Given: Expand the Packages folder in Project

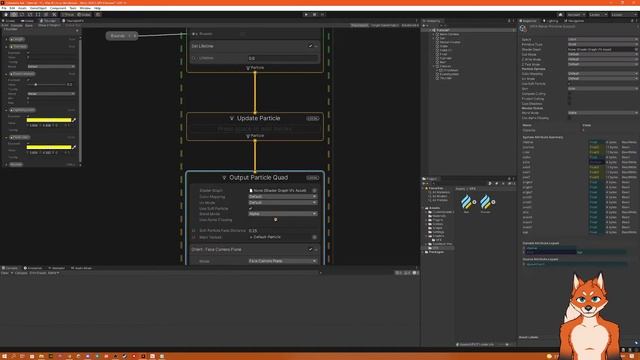Looking at the screenshot, I should point(423,252).
